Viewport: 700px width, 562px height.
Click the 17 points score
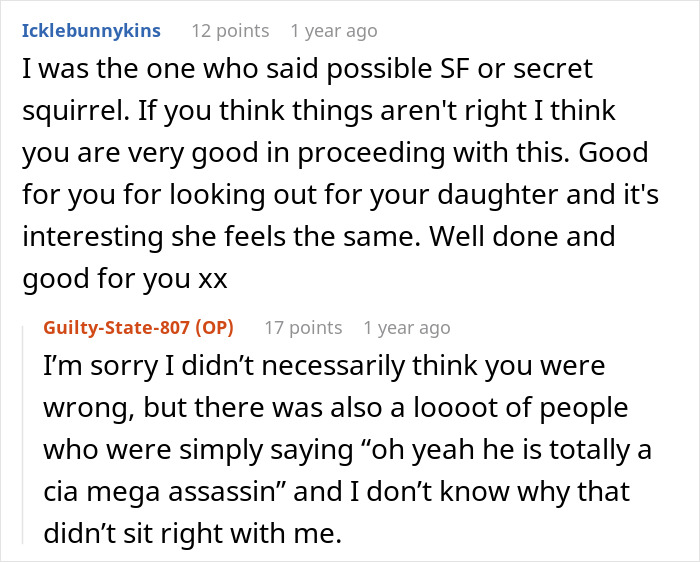303,327
